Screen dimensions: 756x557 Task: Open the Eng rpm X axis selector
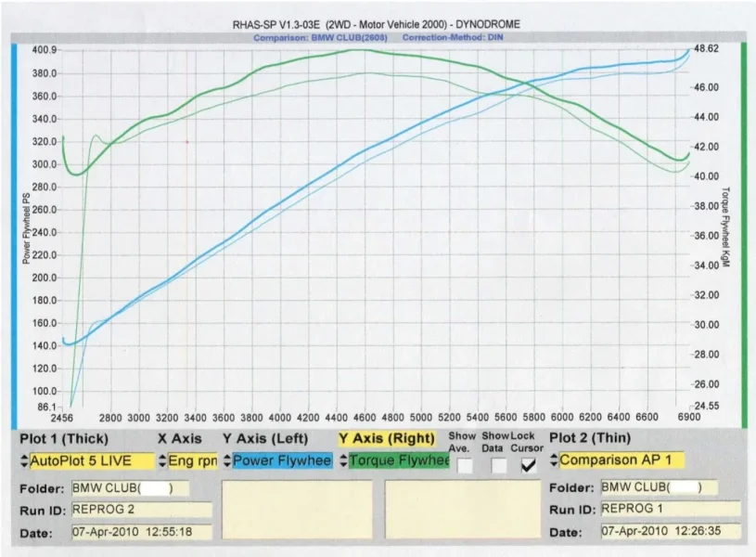coord(192,461)
